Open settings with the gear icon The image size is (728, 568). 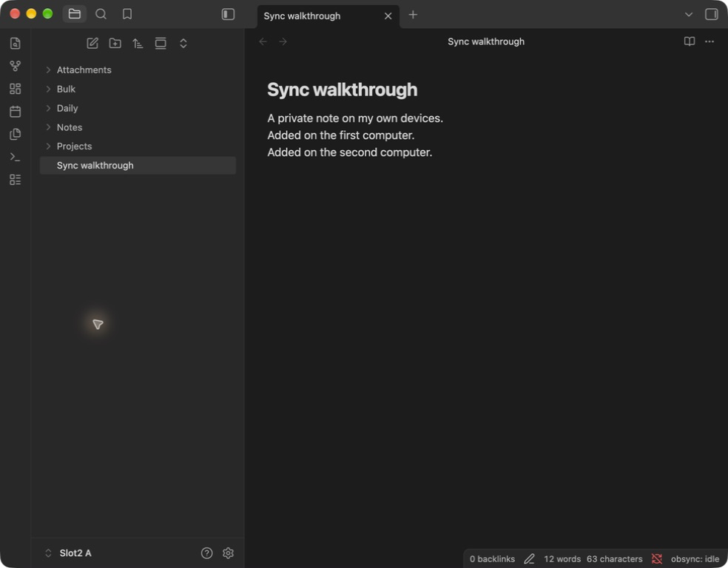[x=228, y=553]
